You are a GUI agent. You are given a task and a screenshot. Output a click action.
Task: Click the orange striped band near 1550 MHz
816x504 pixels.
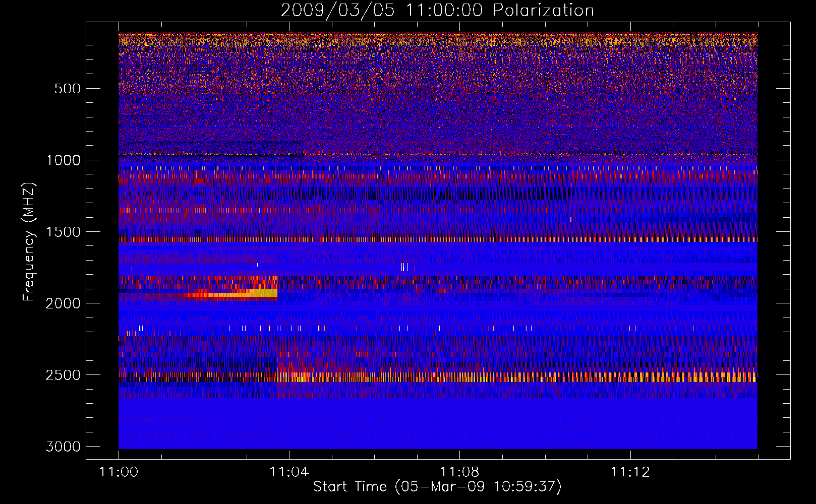pos(438,239)
